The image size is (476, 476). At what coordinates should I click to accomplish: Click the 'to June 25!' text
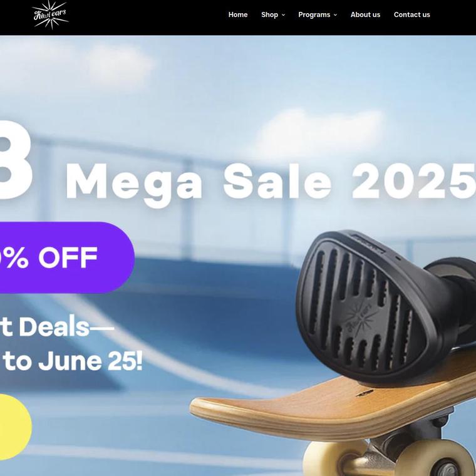point(73,361)
